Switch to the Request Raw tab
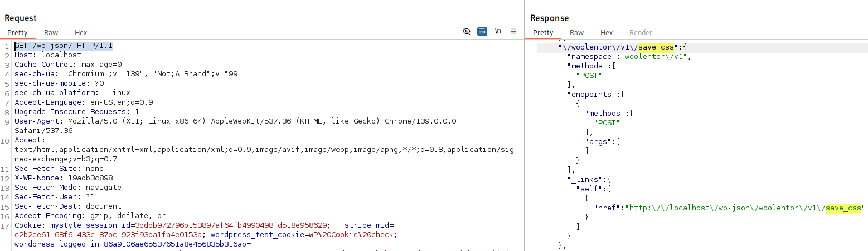Image resolution: width=868 pixels, height=251 pixels. (x=51, y=33)
